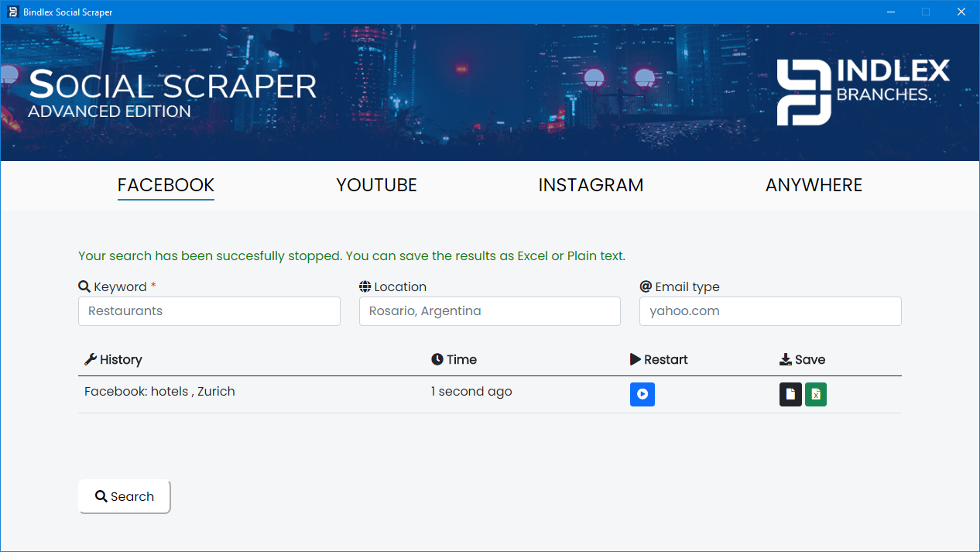Switch to the FACEBOOK tab
980x552 pixels.
(166, 185)
